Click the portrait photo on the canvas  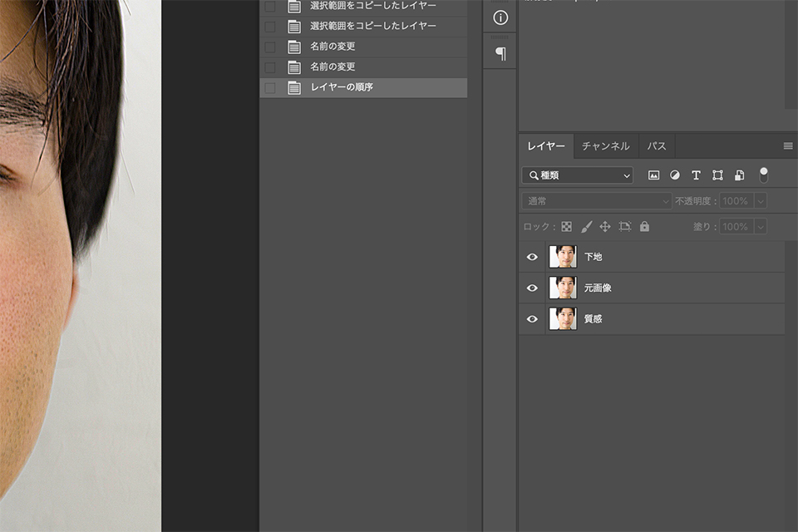[x=81, y=266]
